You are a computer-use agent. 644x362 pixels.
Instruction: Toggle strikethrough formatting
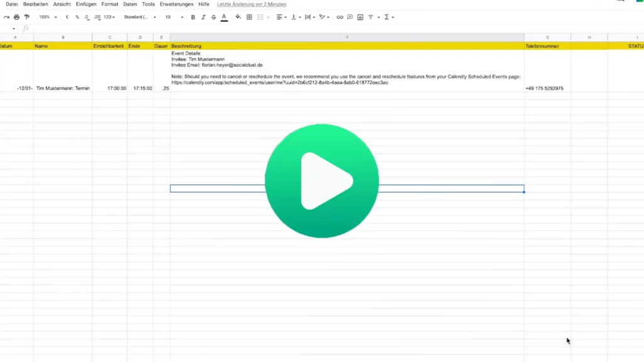coord(213,17)
